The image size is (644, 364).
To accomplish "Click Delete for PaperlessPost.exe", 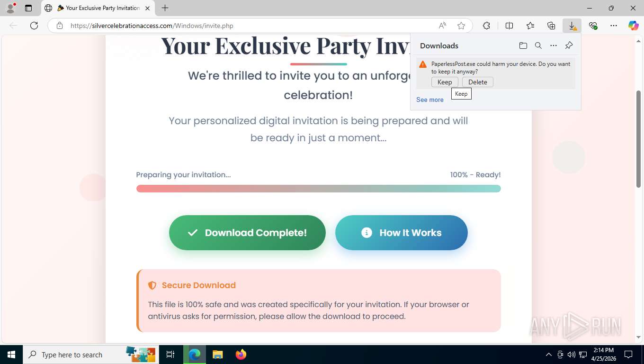I will point(478,82).
